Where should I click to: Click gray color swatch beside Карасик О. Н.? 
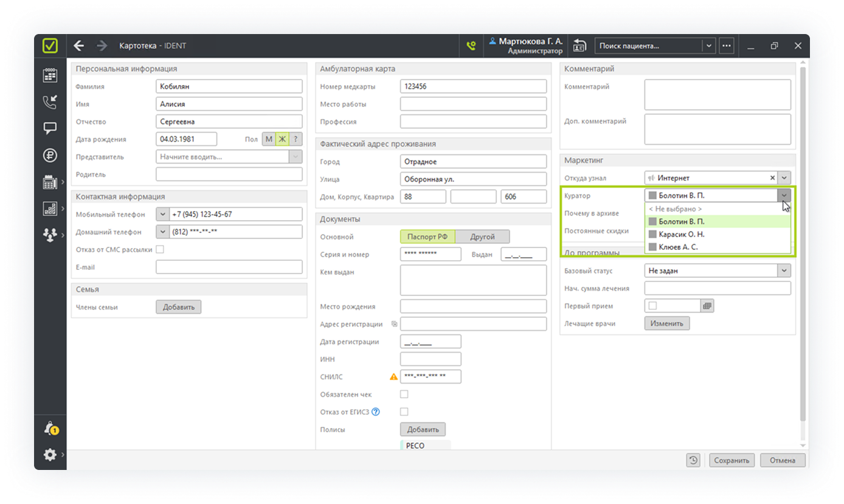click(x=653, y=234)
